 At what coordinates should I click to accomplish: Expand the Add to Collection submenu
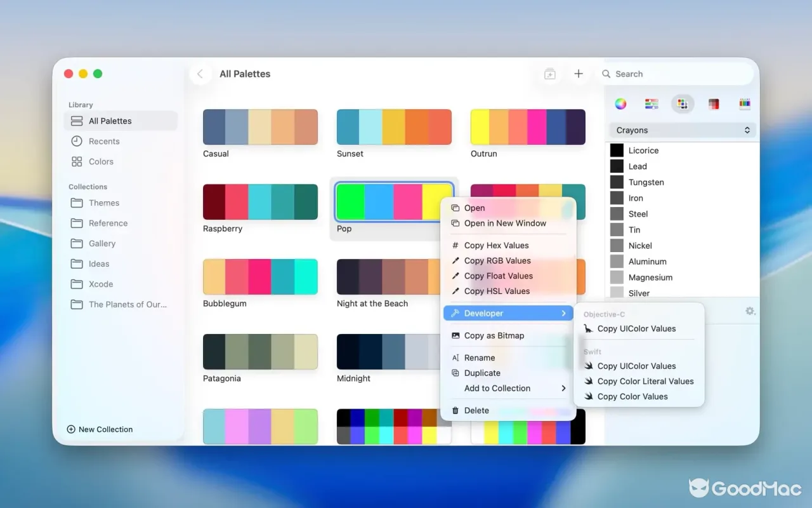(508, 388)
